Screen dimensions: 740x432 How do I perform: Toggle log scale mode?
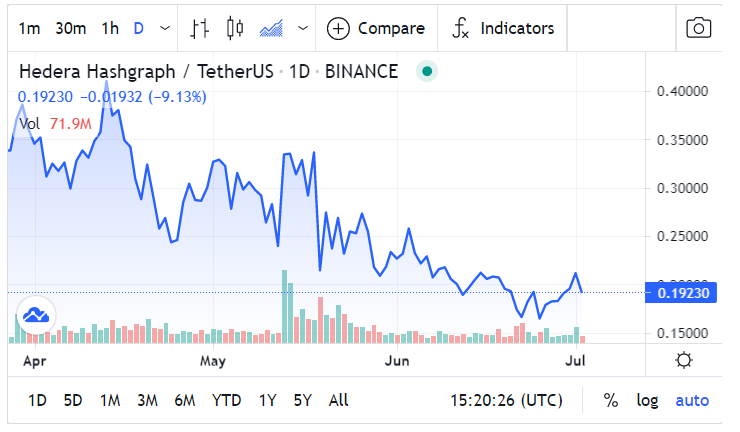[x=647, y=401]
